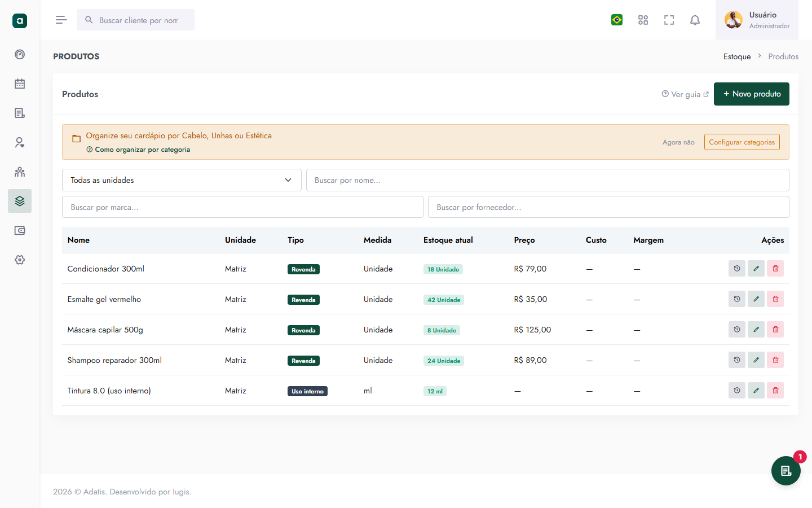Open the settings gear icon in sidebar

point(20,260)
